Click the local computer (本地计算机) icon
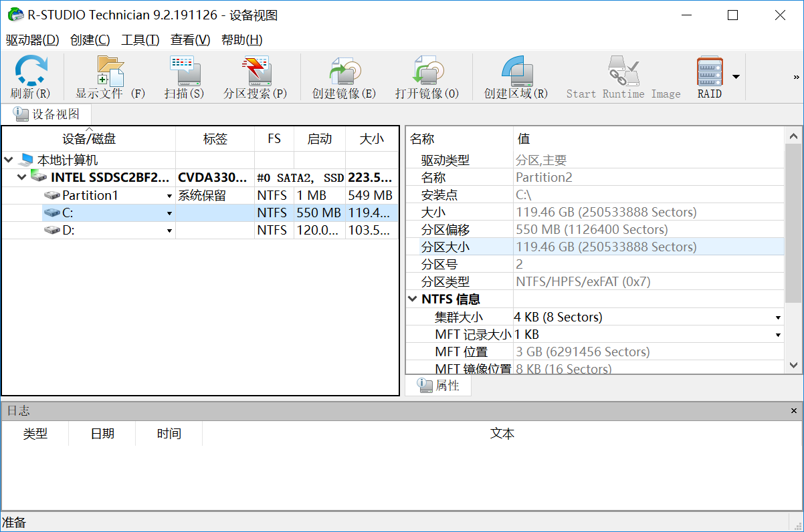 (25, 160)
